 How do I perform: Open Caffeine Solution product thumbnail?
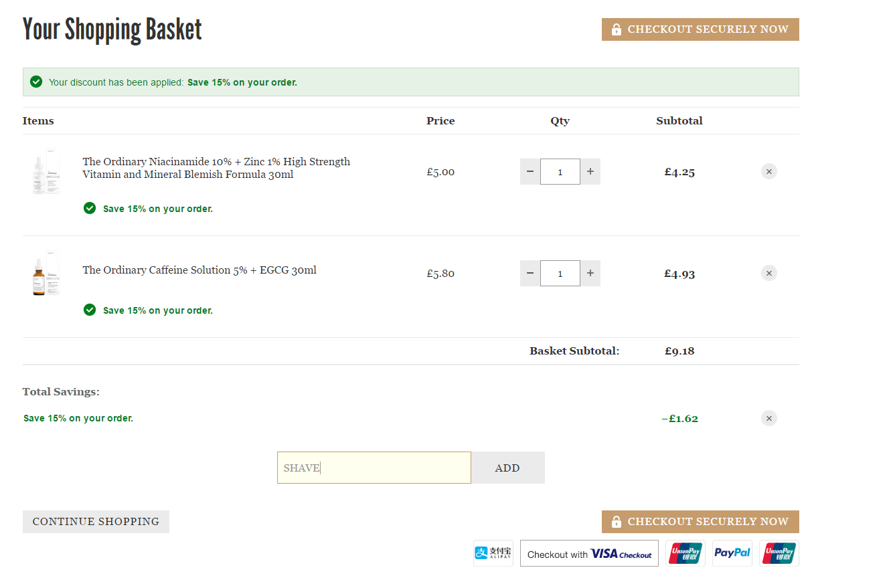pyautogui.click(x=46, y=274)
